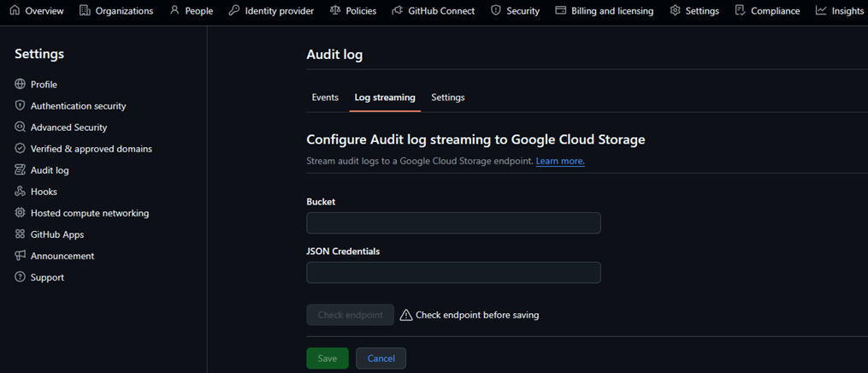Switch to the Audit log Settings tab
The height and width of the screenshot is (373, 868).
448,98
